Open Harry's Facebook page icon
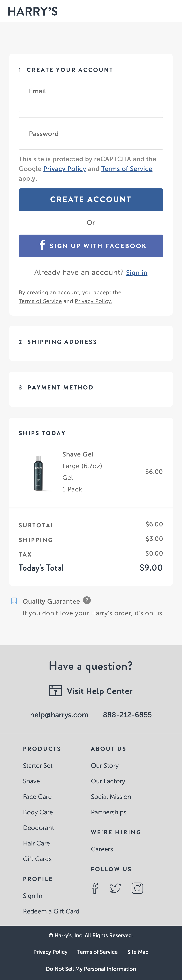 coord(95,888)
